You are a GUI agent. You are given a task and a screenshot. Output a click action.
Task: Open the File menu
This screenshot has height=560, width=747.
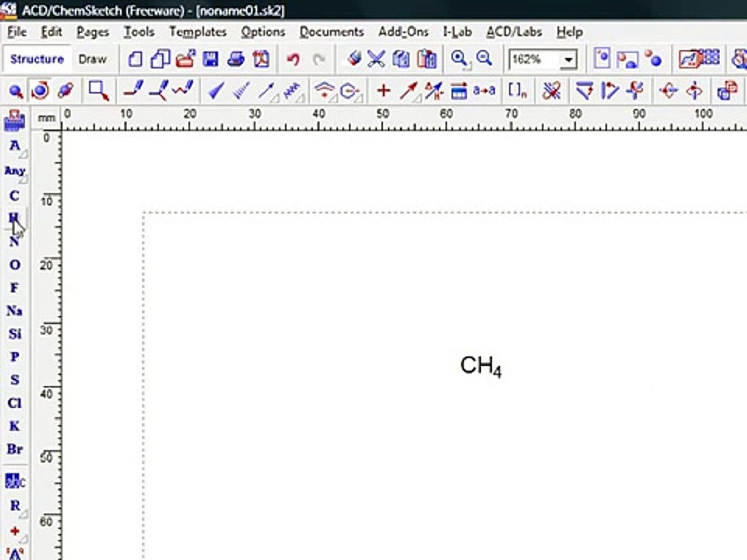pyautogui.click(x=17, y=32)
